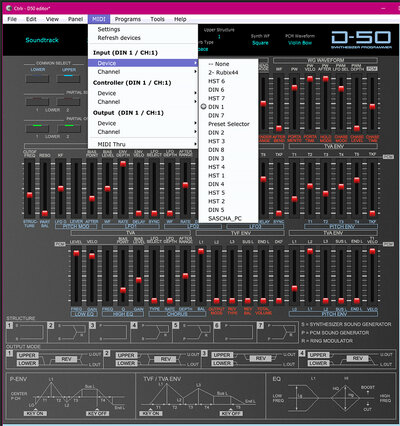Click the ENV DEPTH slider handle
Viewport: 400px width, 426px height.
coord(123,164)
